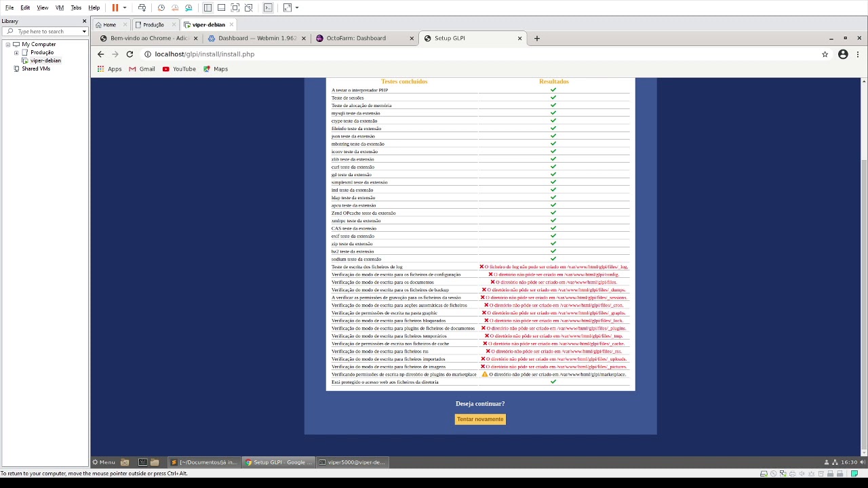Viewport: 868px width, 488px height.
Task: Open the Edit menu
Action: tap(25, 7)
